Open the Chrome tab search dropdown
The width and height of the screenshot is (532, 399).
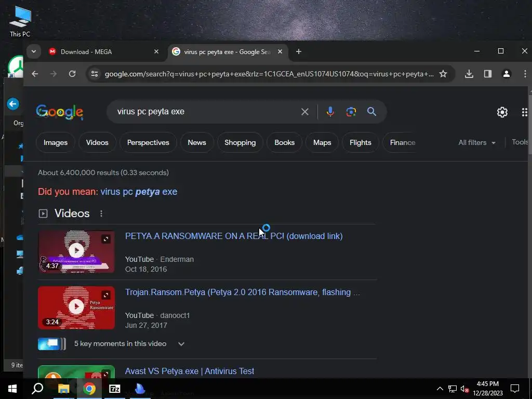(34, 51)
